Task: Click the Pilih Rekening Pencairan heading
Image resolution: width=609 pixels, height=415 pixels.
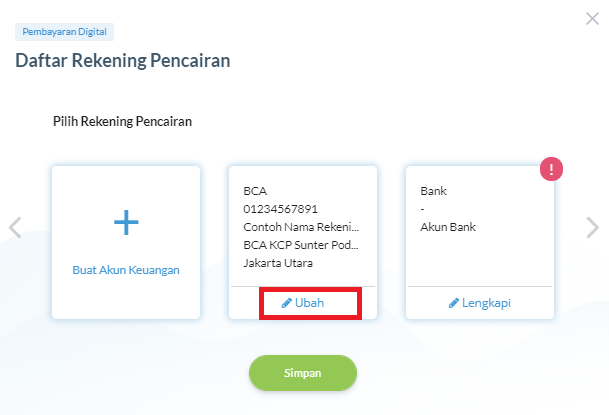Action: pos(122,122)
